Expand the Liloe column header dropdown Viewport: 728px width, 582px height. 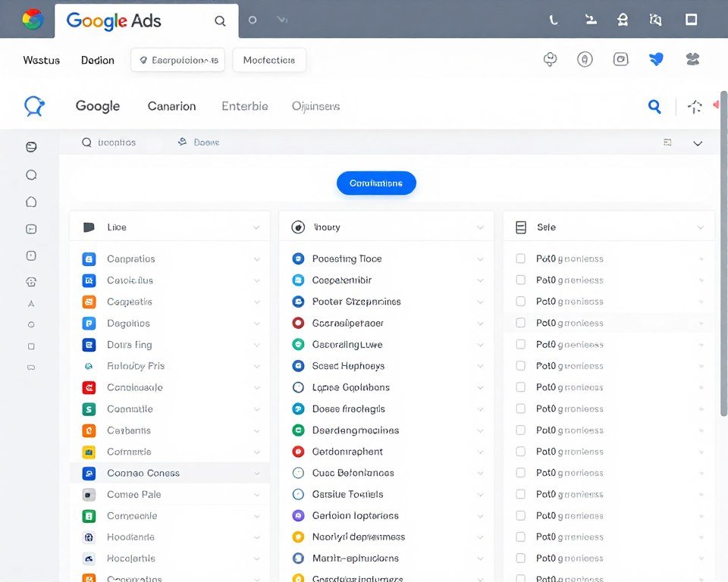click(256, 227)
